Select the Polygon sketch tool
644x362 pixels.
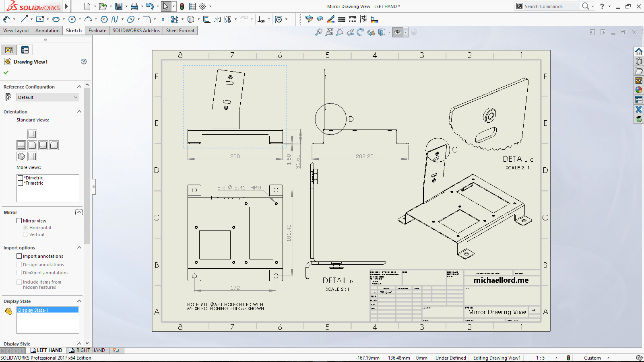click(x=104, y=19)
